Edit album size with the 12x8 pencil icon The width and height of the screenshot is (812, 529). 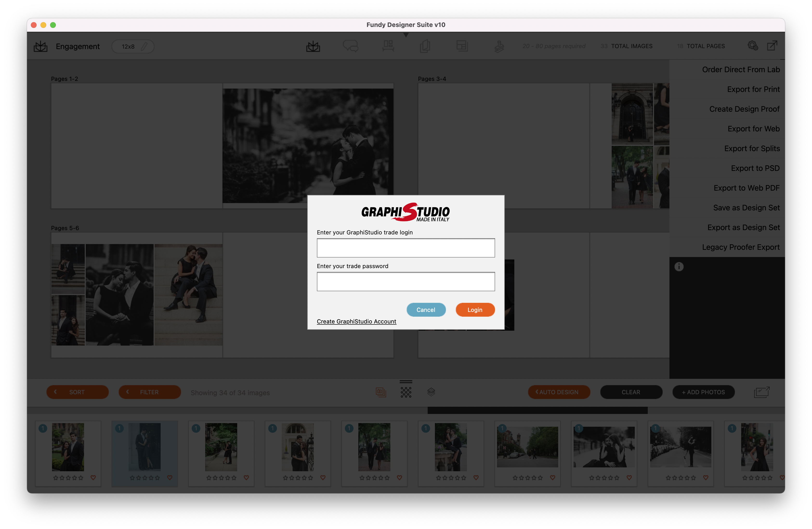pos(144,46)
